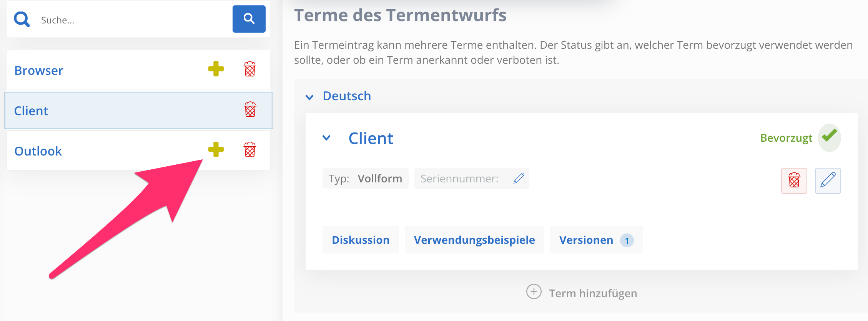This screenshot has height=321, width=868.
Task: Delete the Browser entry with trash icon
Action: click(x=250, y=69)
